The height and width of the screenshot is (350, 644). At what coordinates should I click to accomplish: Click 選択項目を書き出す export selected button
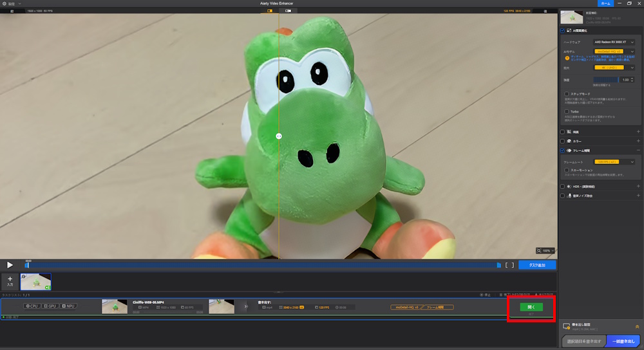click(583, 342)
